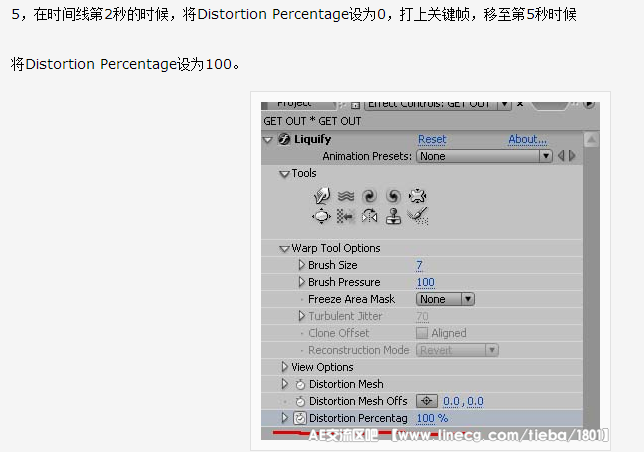Click the GET OUT * GET OUT layer label

[x=312, y=121]
